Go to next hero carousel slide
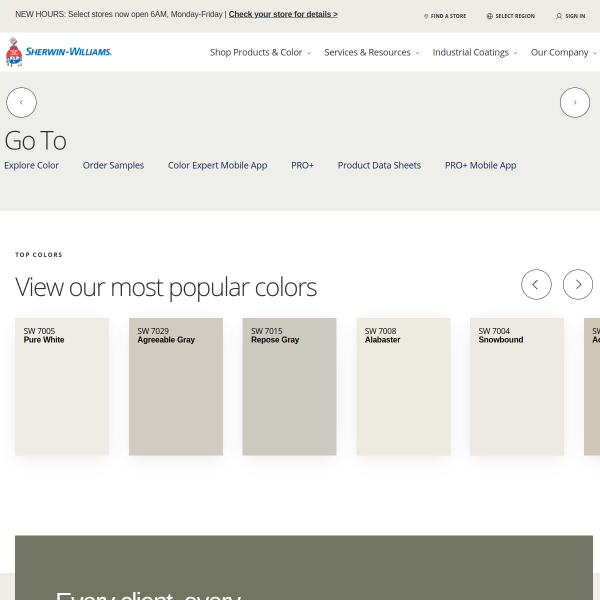Viewport: 600px width, 600px height. pos(575,103)
